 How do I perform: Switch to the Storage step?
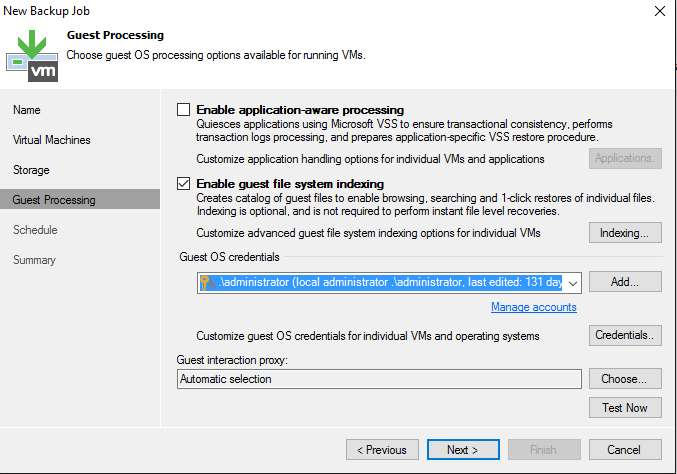click(31, 170)
